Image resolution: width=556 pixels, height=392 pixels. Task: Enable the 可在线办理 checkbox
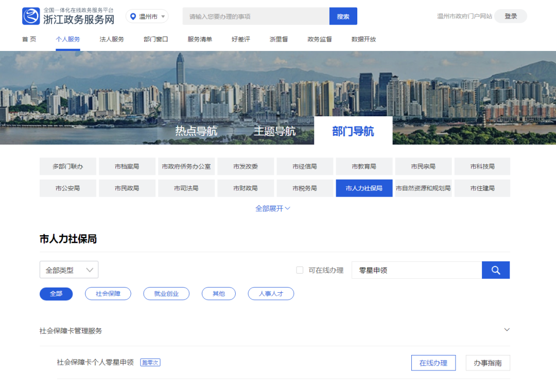click(x=300, y=270)
